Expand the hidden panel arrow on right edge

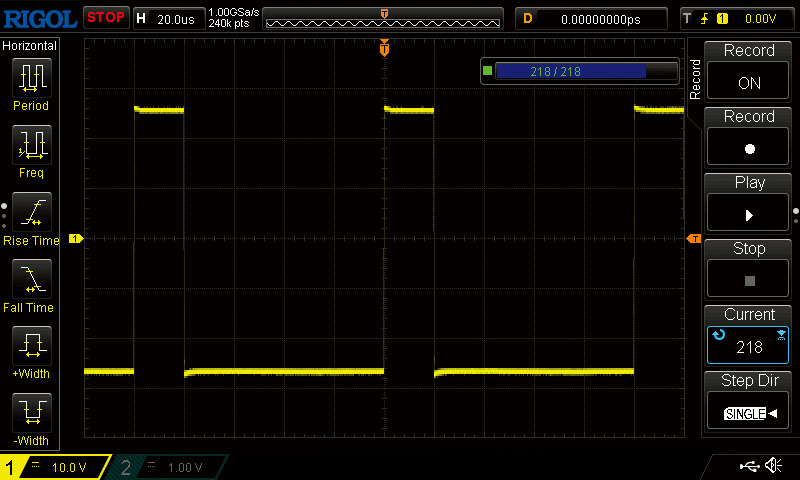click(x=795, y=211)
